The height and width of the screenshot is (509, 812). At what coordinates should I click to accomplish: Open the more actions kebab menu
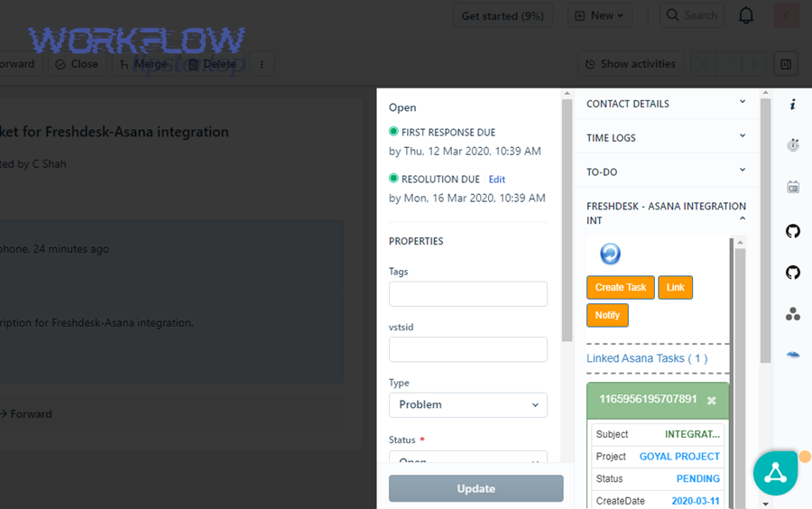click(x=262, y=64)
